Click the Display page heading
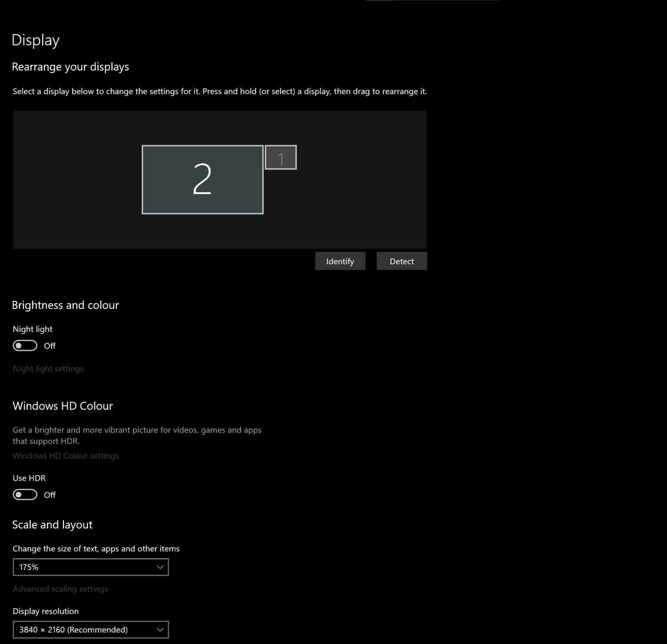Viewport: 667px width, 644px height. point(36,40)
